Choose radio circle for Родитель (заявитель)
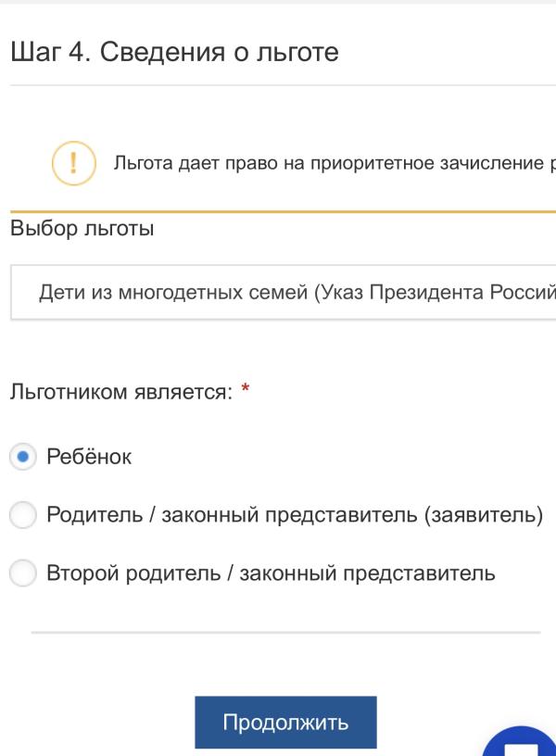 coord(23,515)
